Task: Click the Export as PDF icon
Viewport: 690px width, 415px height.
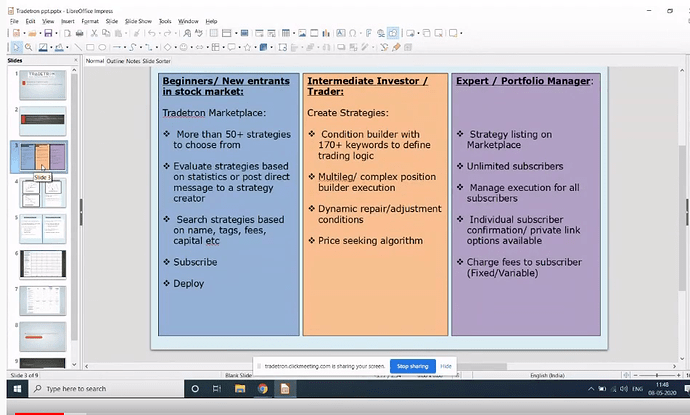Action: 67,33
